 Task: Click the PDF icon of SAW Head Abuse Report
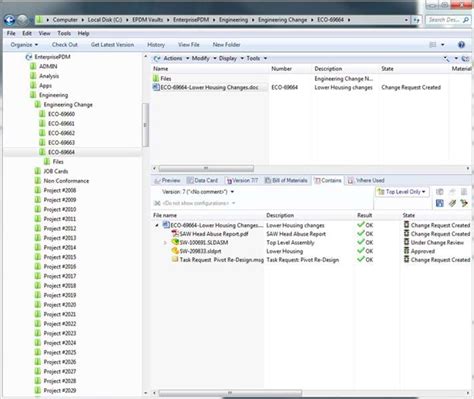point(175,234)
